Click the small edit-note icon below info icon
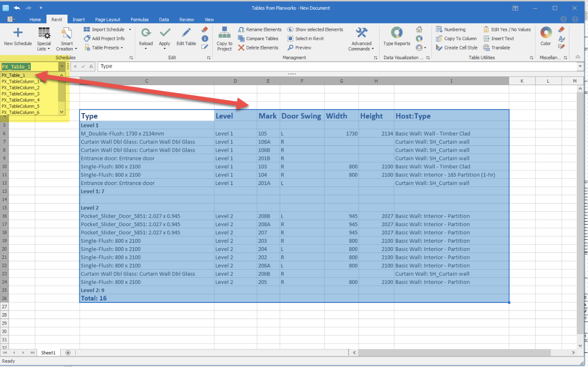588x367 pixels. coord(205,47)
